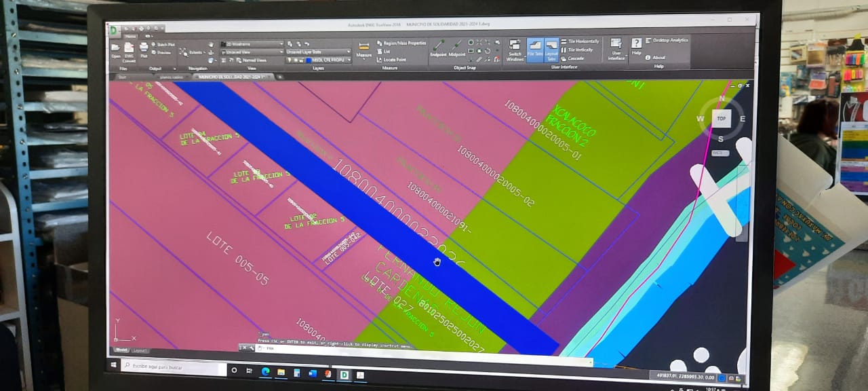Enable the Midpoint object snap
This screenshot has width=868, height=391.
pos(457,48)
